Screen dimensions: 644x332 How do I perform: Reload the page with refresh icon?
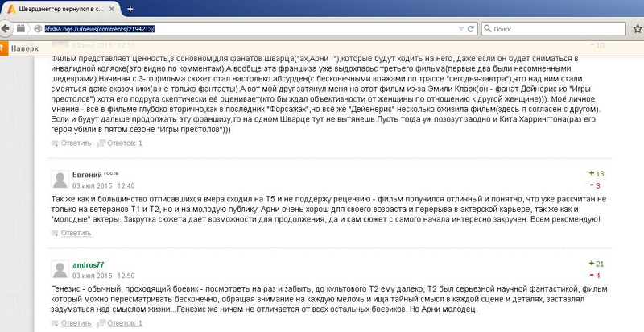tap(471, 29)
